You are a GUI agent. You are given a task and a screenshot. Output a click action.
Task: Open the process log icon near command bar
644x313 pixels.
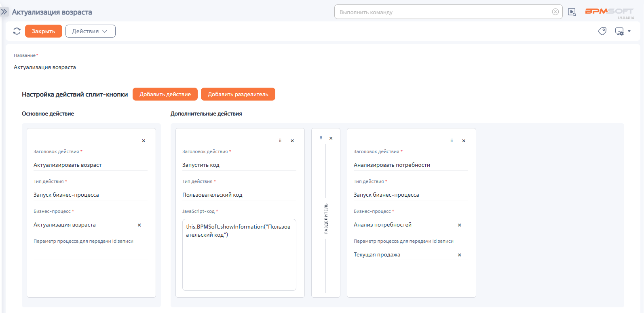572,12
